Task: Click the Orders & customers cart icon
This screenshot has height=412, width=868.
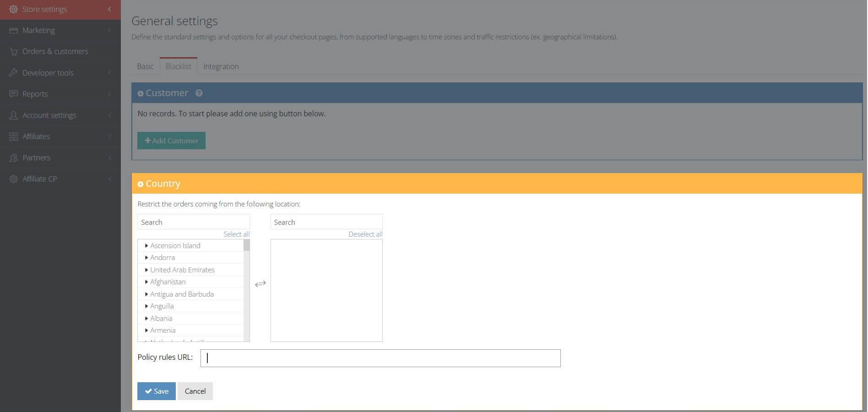Action: 13,51
